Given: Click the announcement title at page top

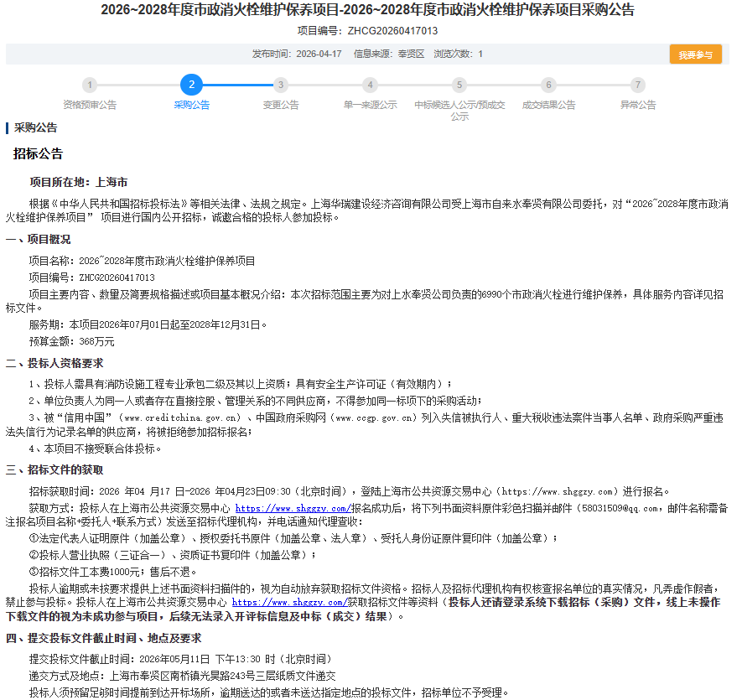Looking at the screenshot, I should point(367,11).
